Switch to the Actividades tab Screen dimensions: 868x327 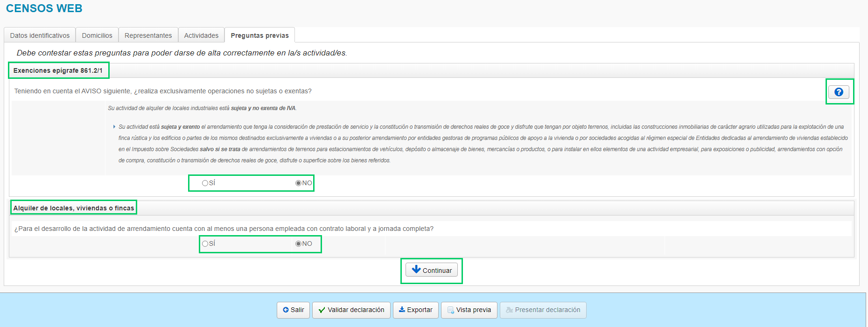(x=201, y=35)
